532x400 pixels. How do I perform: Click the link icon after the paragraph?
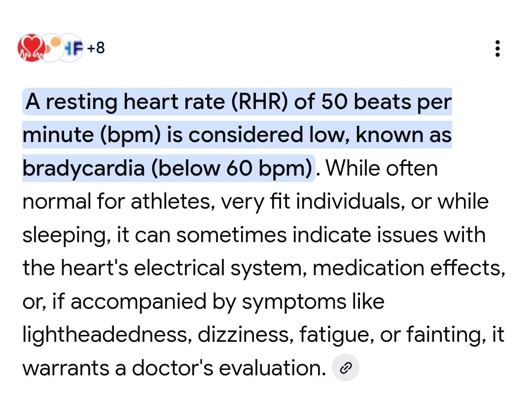[346, 367]
